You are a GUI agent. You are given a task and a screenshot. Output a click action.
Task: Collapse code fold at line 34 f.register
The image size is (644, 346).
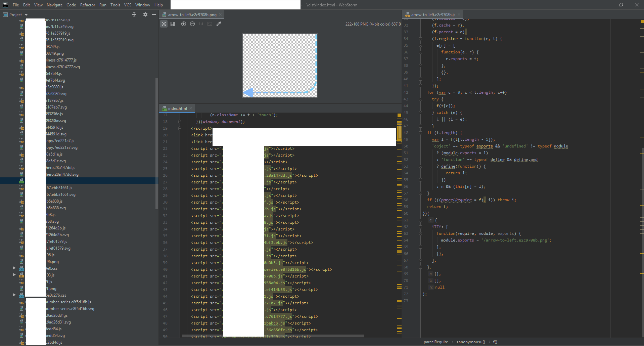pos(420,39)
